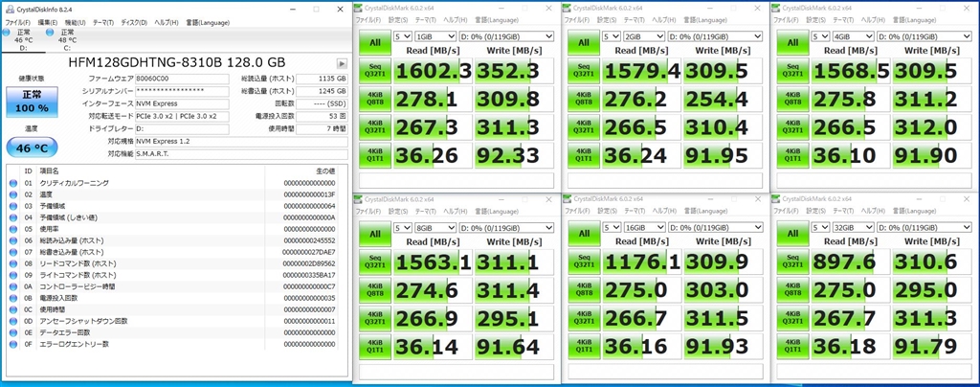The height and width of the screenshot is (387, 980).
Task: Click the blue status icon for ID 0F row
Action: 13,344
